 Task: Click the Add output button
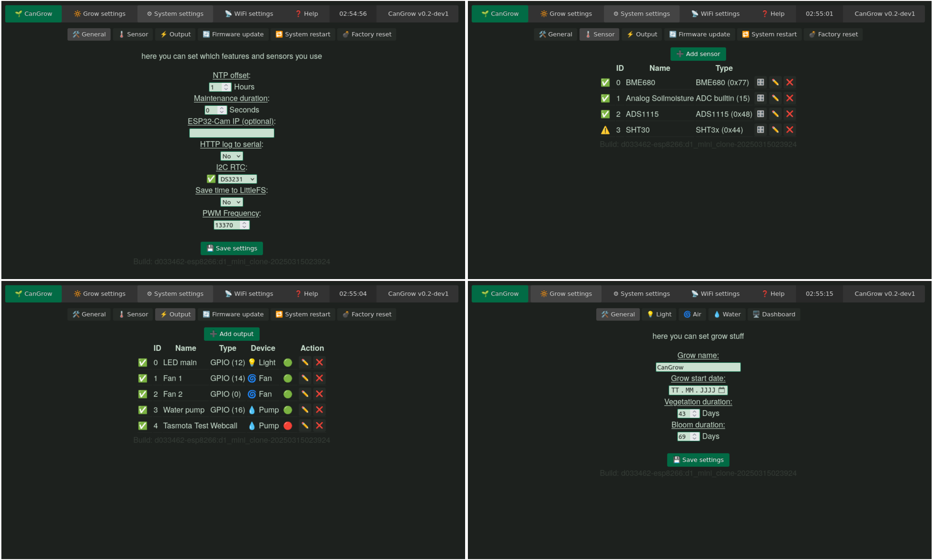(x=231, y=334)
